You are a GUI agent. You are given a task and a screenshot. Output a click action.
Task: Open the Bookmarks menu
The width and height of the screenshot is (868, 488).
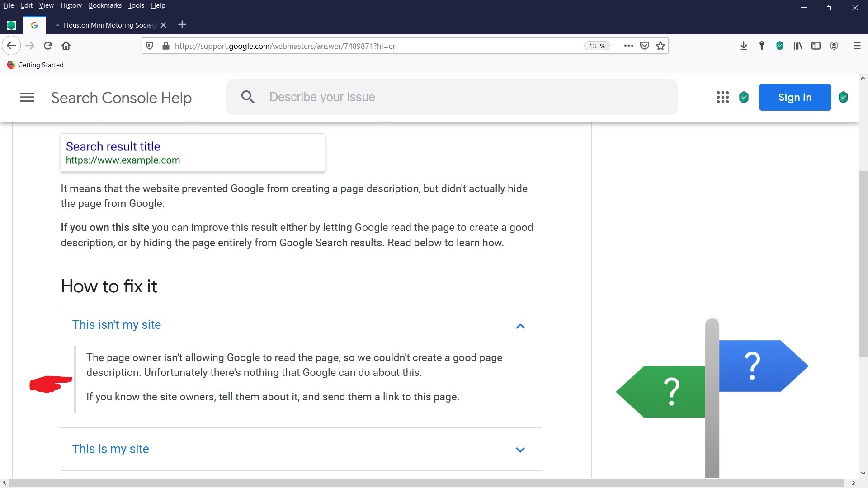pos(105,5)
